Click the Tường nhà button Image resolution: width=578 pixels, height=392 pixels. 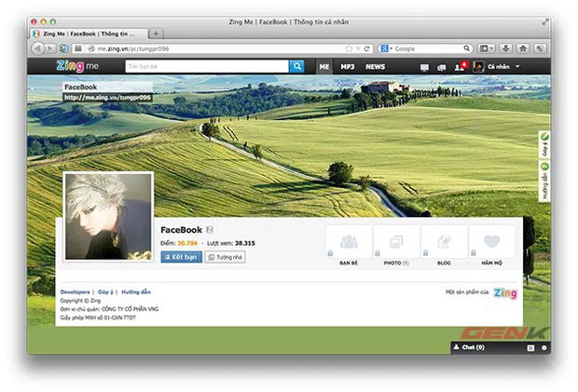coord(225,257)
